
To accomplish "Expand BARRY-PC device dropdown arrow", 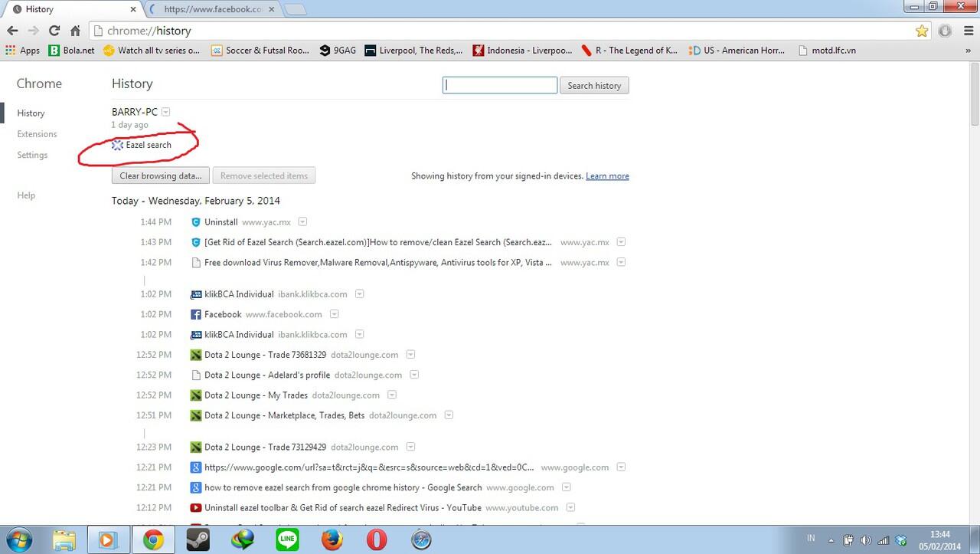I will click(166, 112).
